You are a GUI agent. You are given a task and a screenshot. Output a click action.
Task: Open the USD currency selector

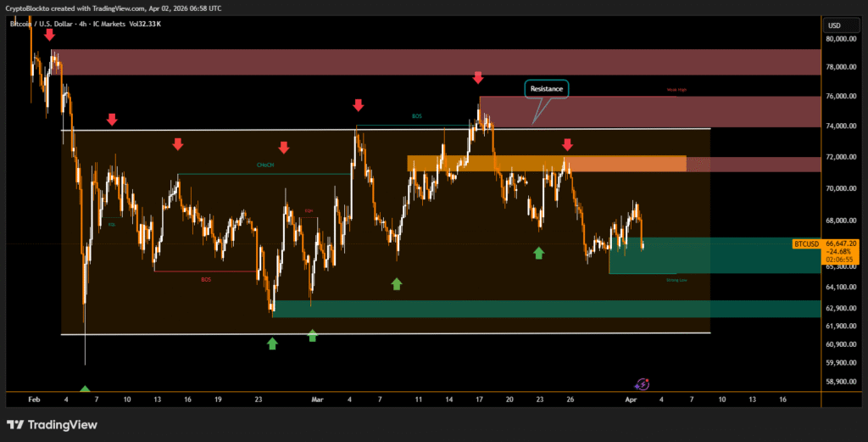point(833,25)
